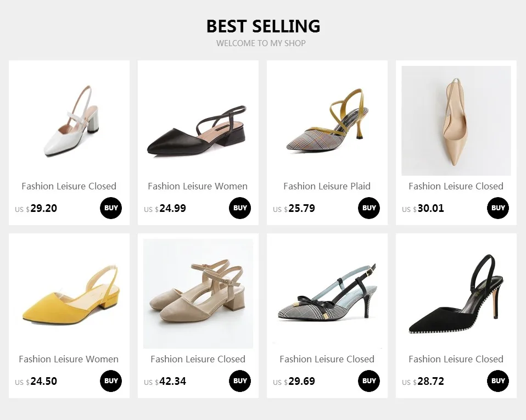This screenshot has height=420, width=526.
Task: Select the plaid bow stiletto thumbnail
Action: point(327,296)
